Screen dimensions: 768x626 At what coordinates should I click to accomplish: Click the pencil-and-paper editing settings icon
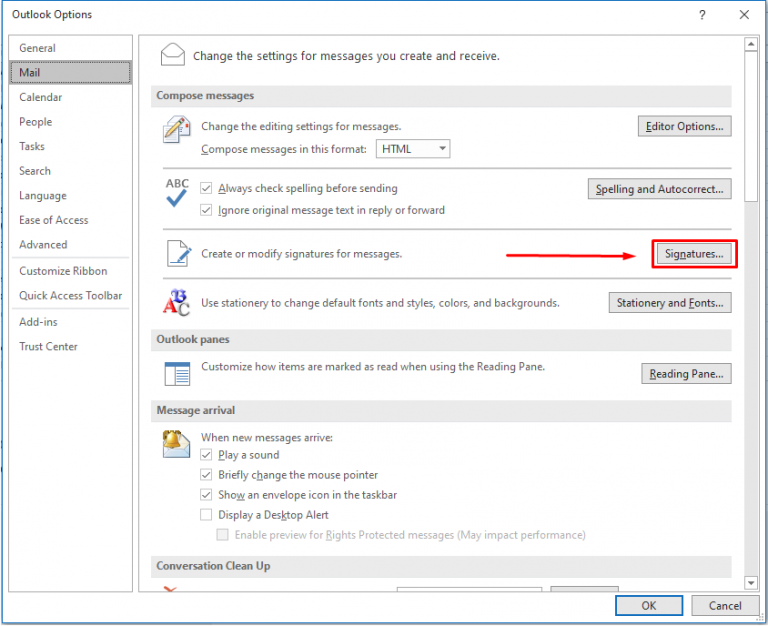point(177,131)
